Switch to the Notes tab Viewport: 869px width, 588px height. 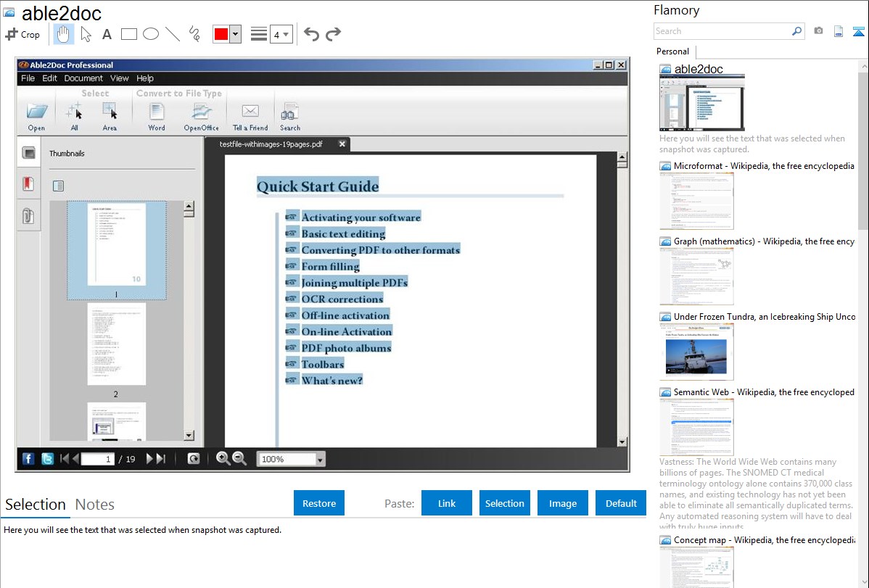pos(95,505)
